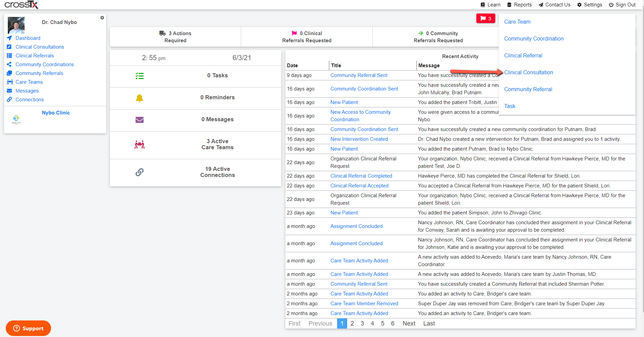Open Dr. Chad Nybo profile photo
The height and width of the screenshot is (337, 644).
point(16,25)
